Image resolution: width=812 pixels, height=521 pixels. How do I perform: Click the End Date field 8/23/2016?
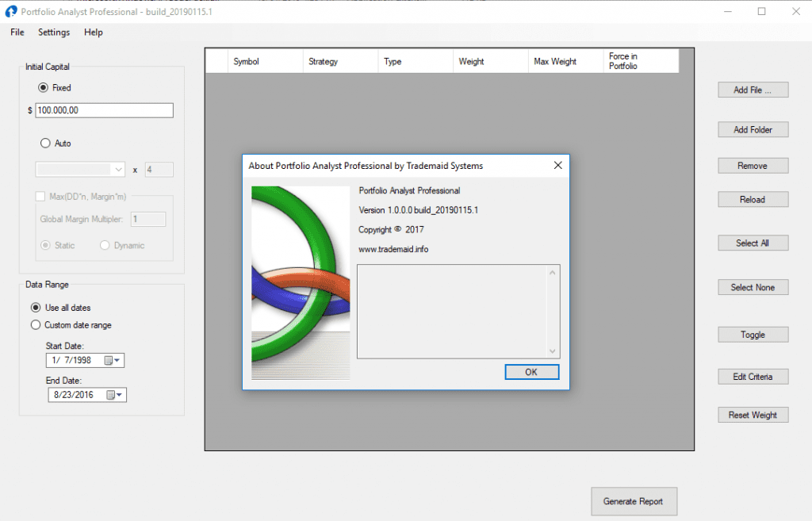pos(87,395)
